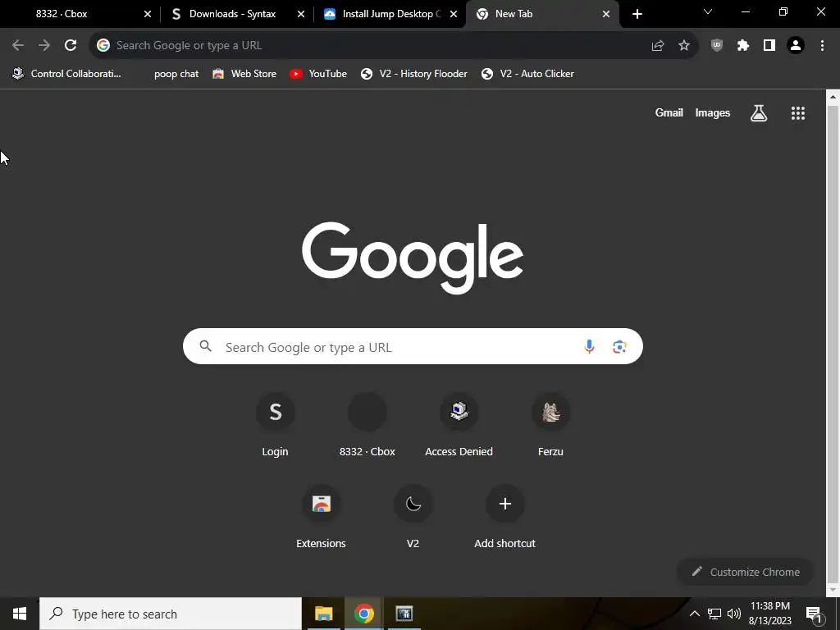Open Chrome's three-dot menu
Image resolution: width=840 pixels, height=630 pixels.
click(822, 46)
